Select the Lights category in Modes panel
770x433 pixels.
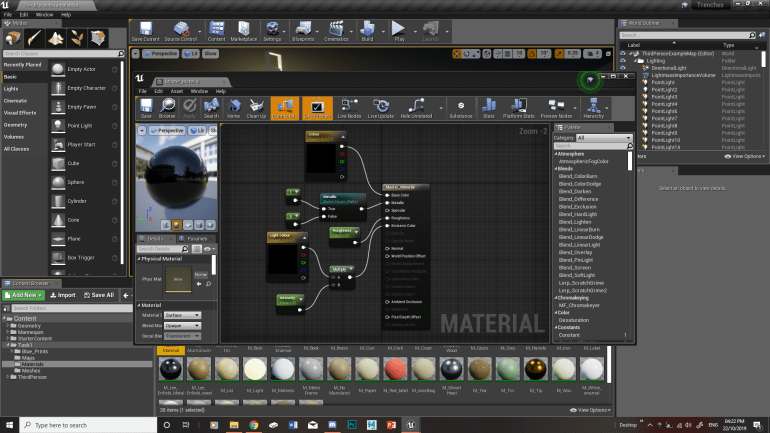[11, 89]
